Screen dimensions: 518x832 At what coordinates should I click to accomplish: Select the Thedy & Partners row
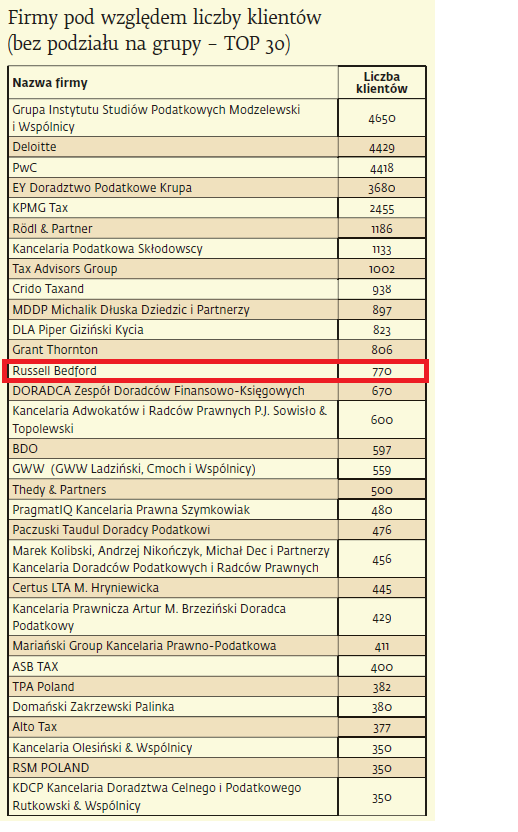(x=217, y=489)
